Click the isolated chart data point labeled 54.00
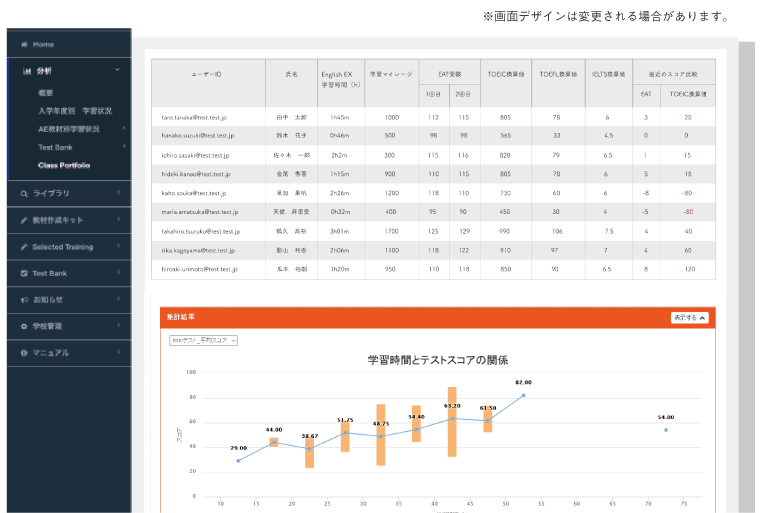The image size is (770, 513). 666,430
